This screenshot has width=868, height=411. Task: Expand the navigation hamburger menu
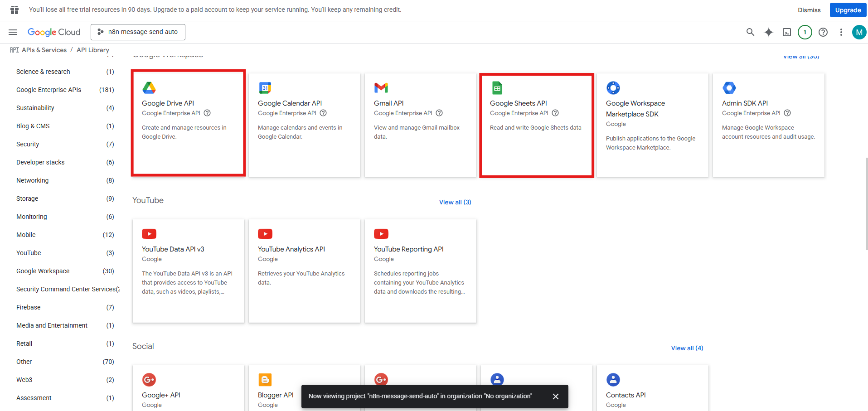tap(13, 32)
